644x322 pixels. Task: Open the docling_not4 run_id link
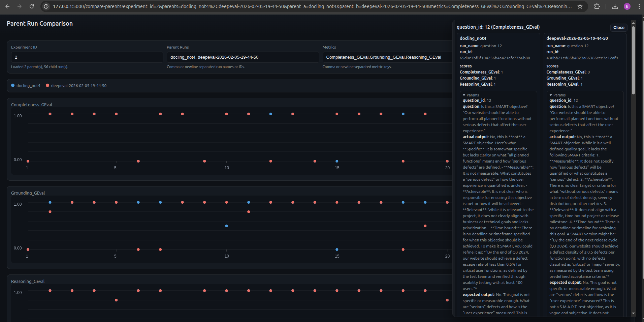click(x=495, y=58)
